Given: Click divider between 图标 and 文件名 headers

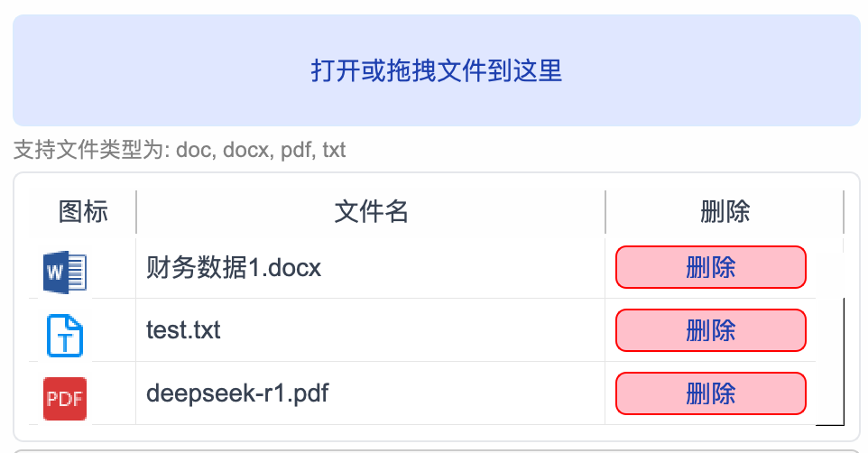Looking at the screenshot, I should coord(136,212).
